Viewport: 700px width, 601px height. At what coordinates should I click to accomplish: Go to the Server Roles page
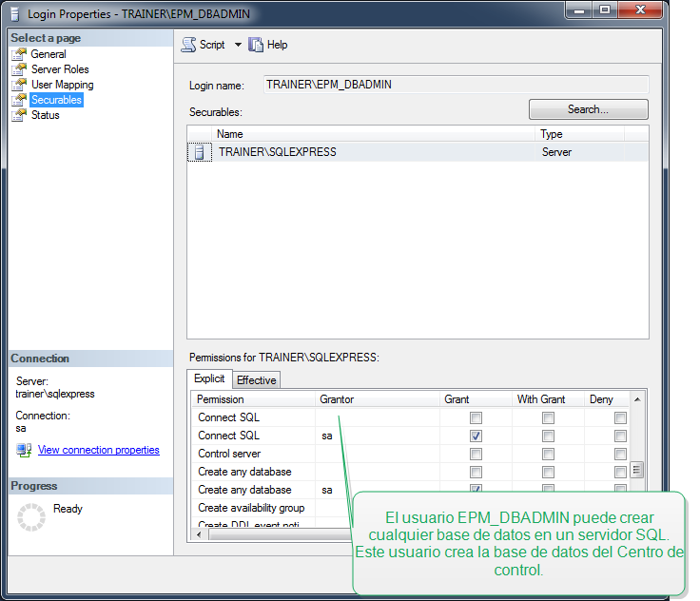tap(60, 69)
